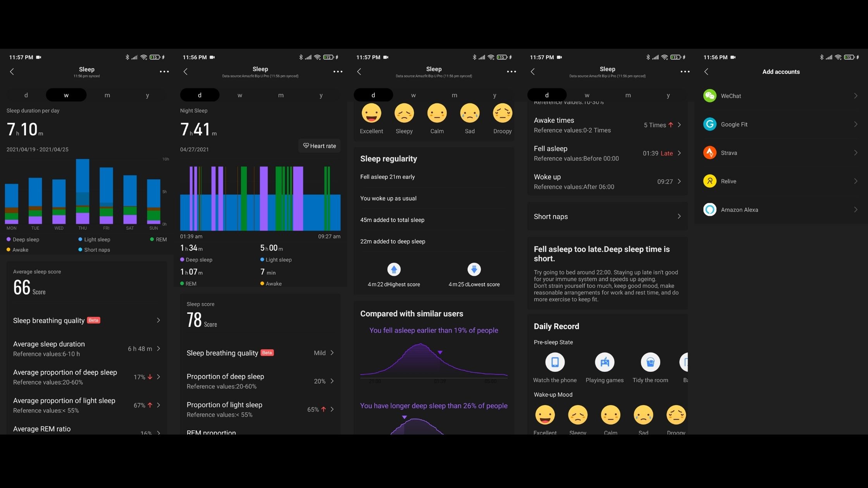
Task: Select the weekly 'w' tab on sleep screen
Action: pos(65,95)
